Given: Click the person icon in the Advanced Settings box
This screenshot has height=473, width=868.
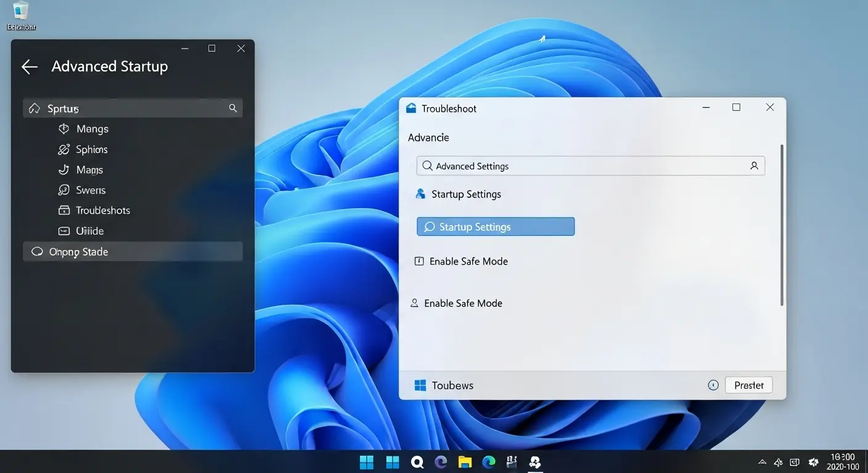Looking at the screenshot, I should tap(754, 166).
